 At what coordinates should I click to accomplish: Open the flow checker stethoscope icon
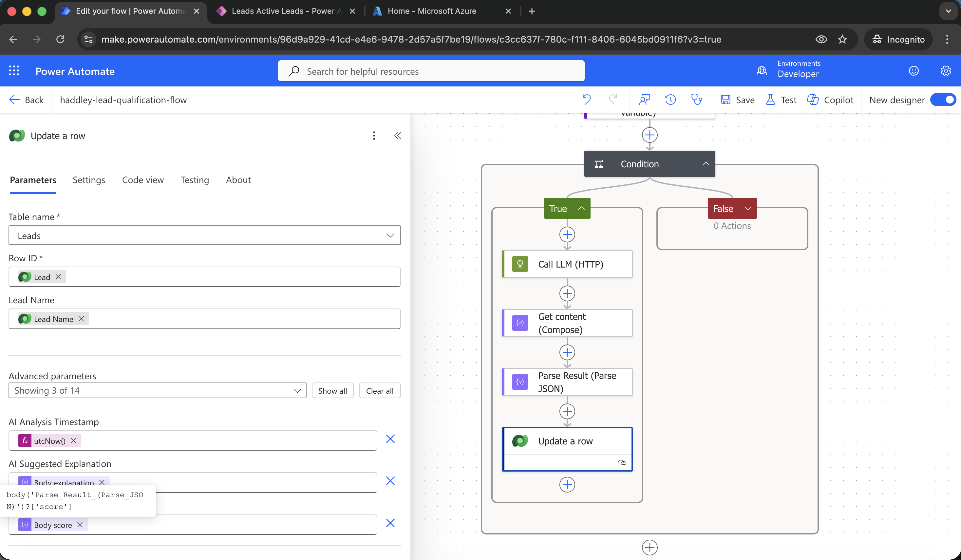pyautogui.click(x=696, y=100)
